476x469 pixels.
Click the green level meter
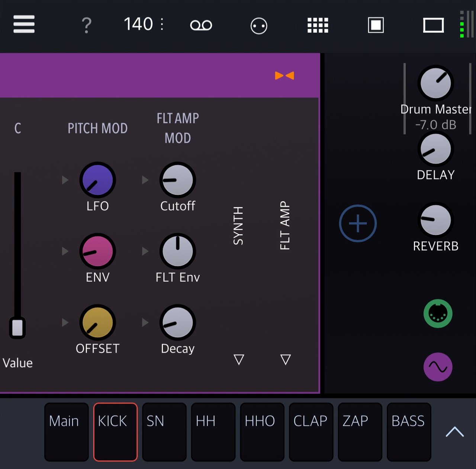[462, 25]
